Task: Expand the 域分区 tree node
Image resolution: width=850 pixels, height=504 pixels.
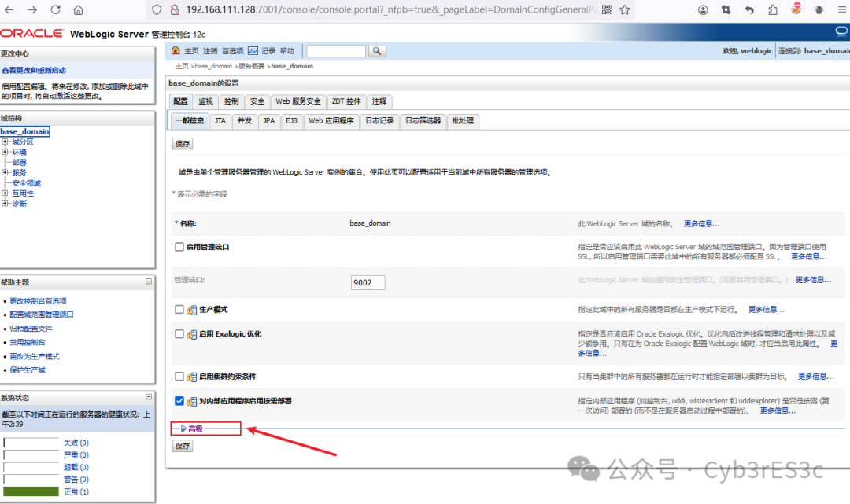Action: [x=5, y=142]
